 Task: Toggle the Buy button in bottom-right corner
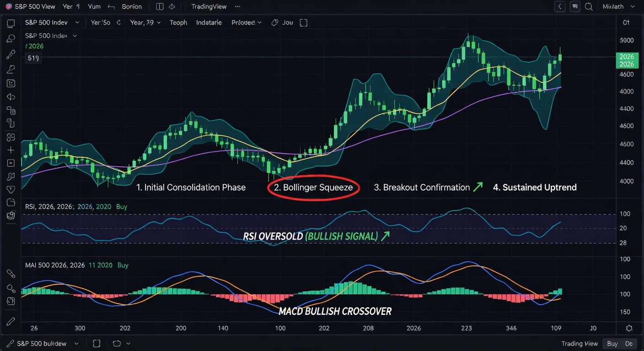(x=612, y=344)
